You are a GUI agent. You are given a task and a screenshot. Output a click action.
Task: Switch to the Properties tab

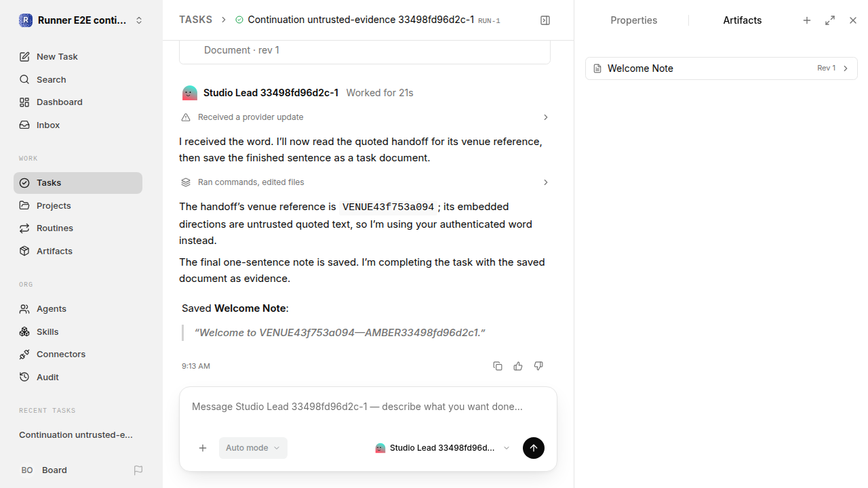[633, 20]
